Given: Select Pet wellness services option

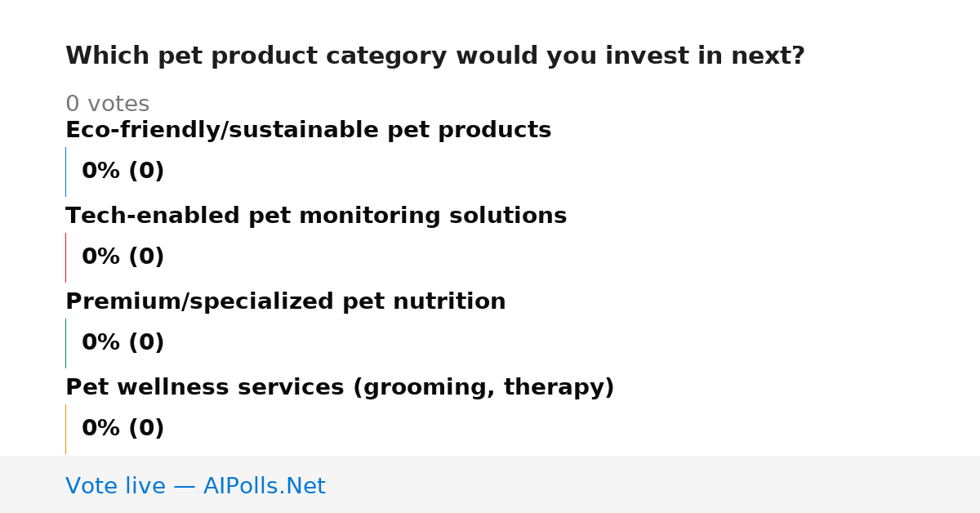Looking at the screenshot, I should coord(340,388).
